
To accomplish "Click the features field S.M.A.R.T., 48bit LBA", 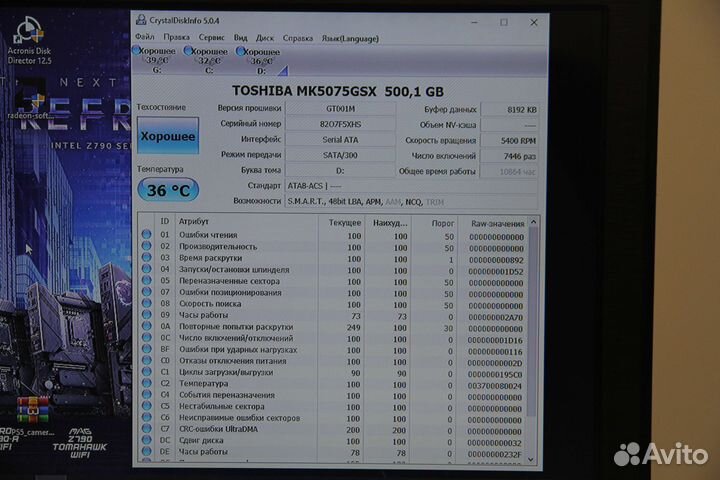I will pos(411,202).
